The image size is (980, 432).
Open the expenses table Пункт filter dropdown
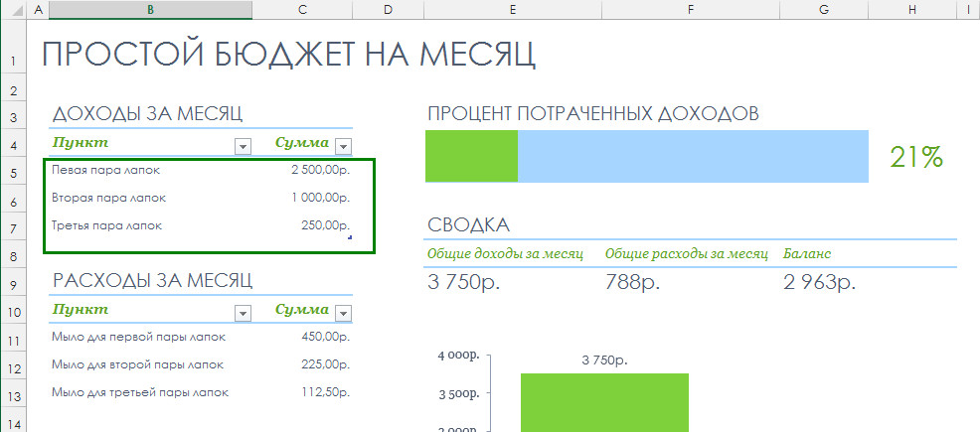[243, 314]
